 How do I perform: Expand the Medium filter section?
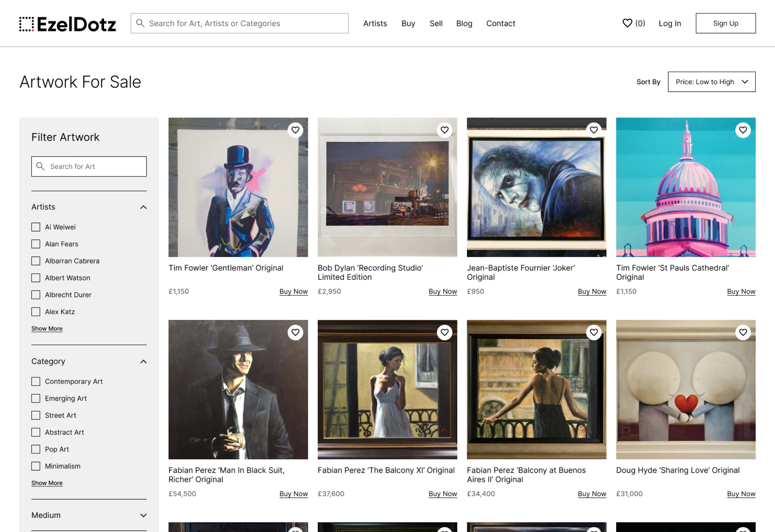pos(143,515)
